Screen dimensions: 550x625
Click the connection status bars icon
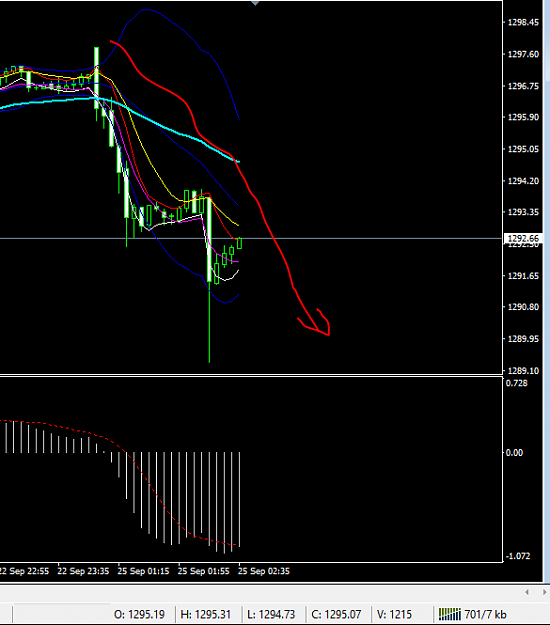click(450, 614)
